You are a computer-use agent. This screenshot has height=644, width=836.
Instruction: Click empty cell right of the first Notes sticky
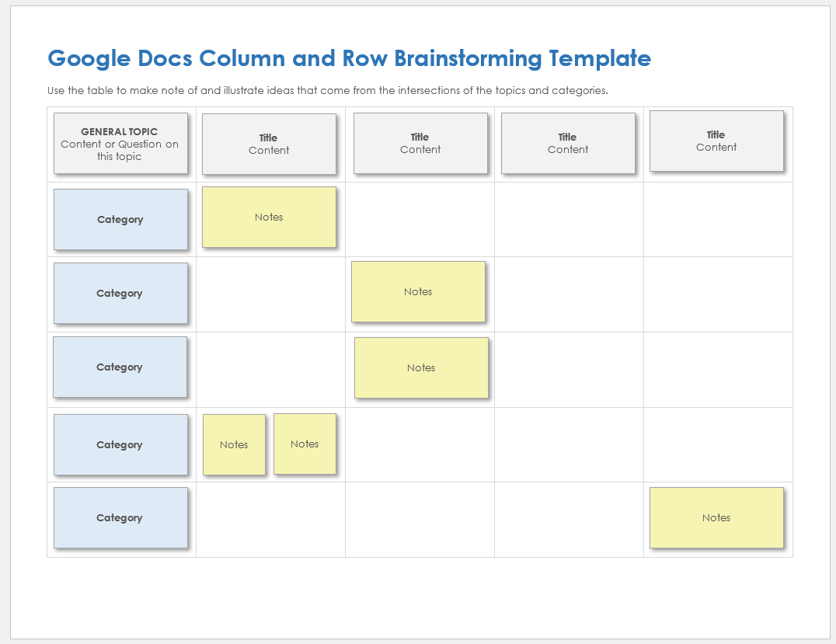420,219
